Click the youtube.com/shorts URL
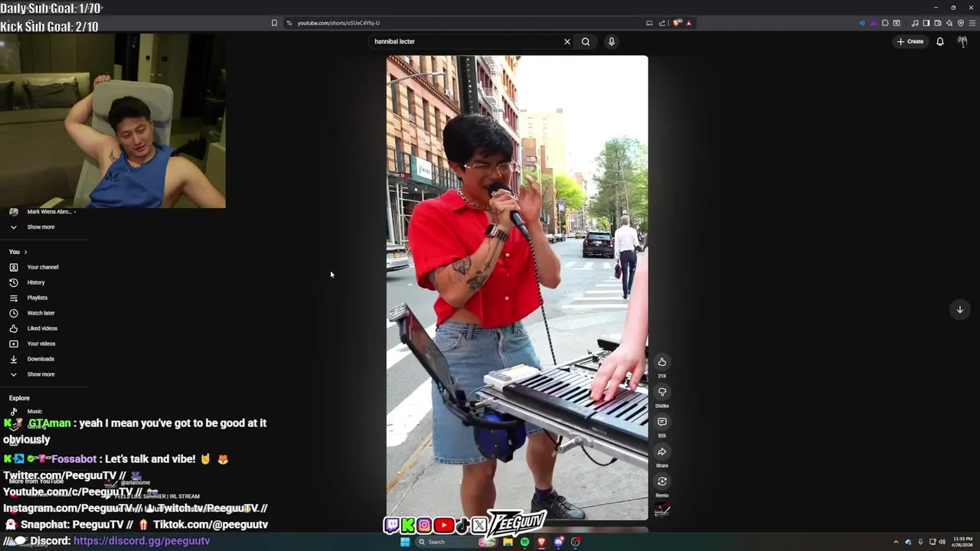980x551 pixels. coord(338,23)
